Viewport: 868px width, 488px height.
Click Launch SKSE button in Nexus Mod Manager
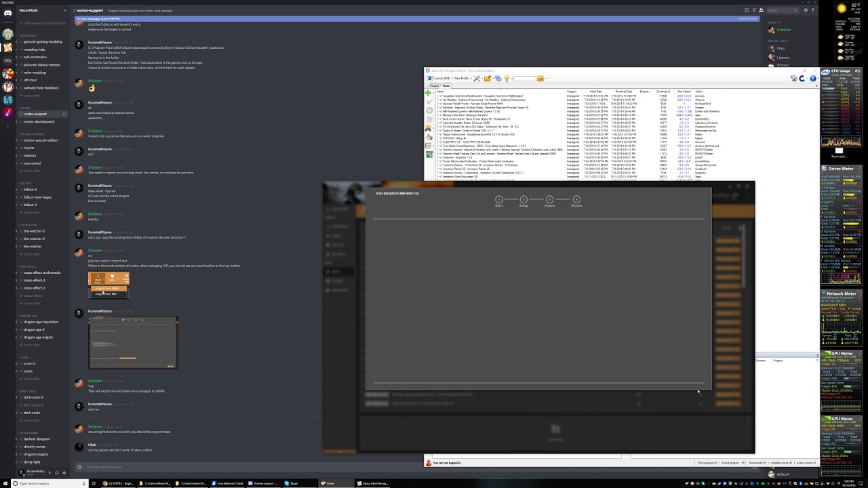439,79
